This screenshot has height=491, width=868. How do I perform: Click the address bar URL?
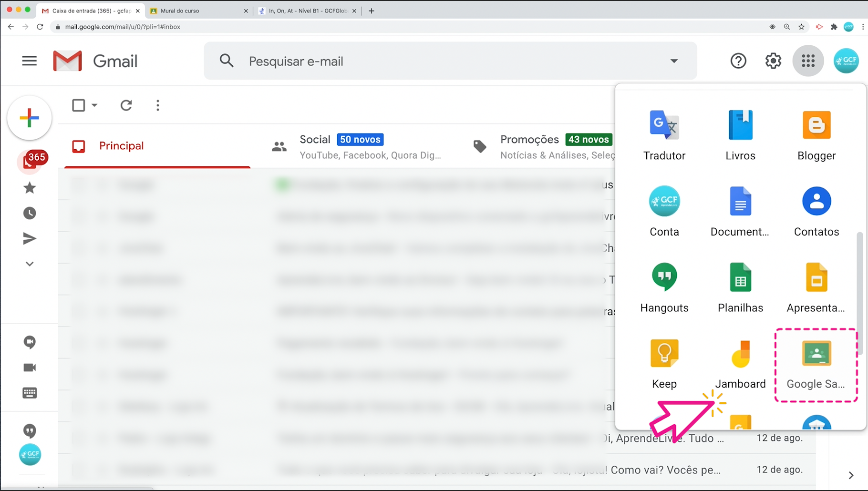pyautogui.click(x=123, y=27)
